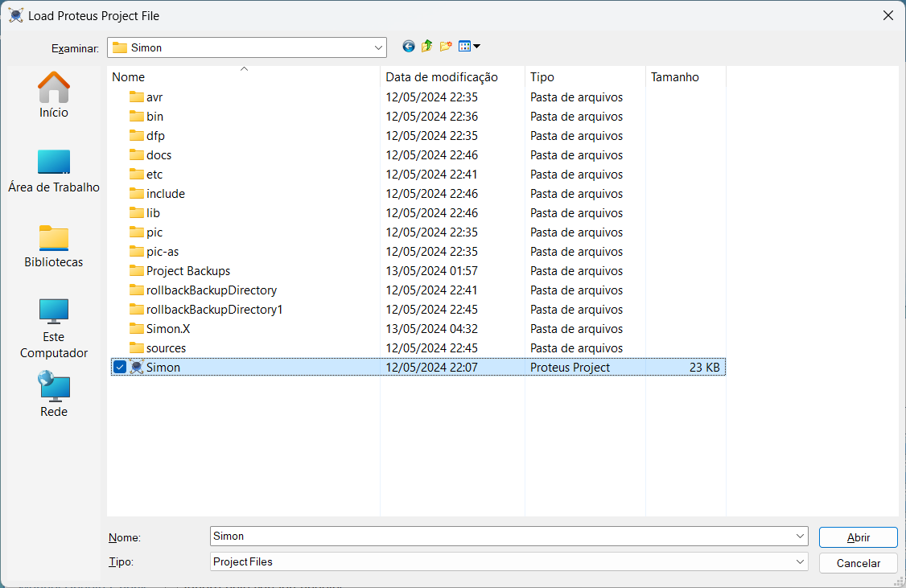
Task: Expand the Nome filename dropdown arrow
Action: (x=801, y=536)
